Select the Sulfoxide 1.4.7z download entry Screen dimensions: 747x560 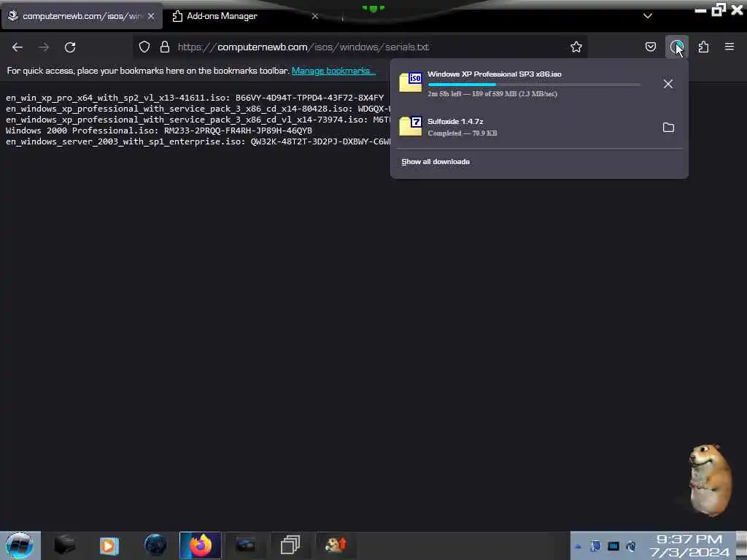pyautogui.click(x=539, y=127)
